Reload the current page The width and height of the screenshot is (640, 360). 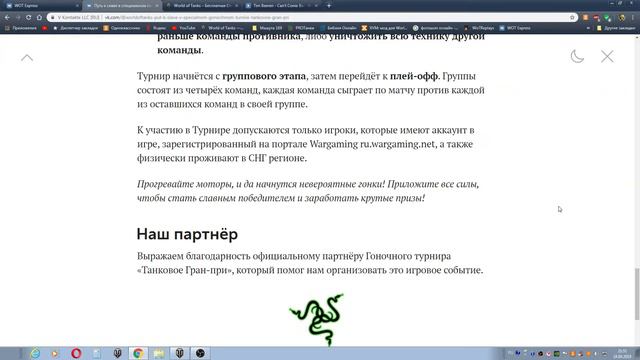tap(28, 18)
